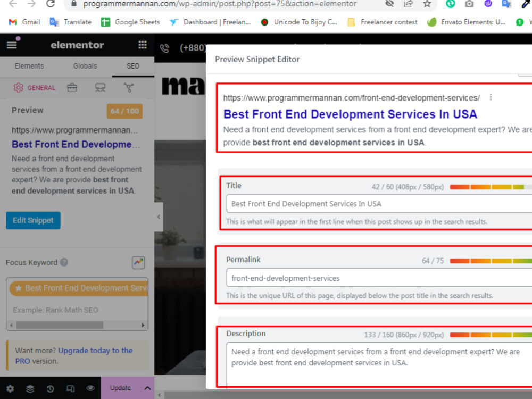Click the keyword box left scroll arrow
Screen dimensions: 532x399
[11, 325]
